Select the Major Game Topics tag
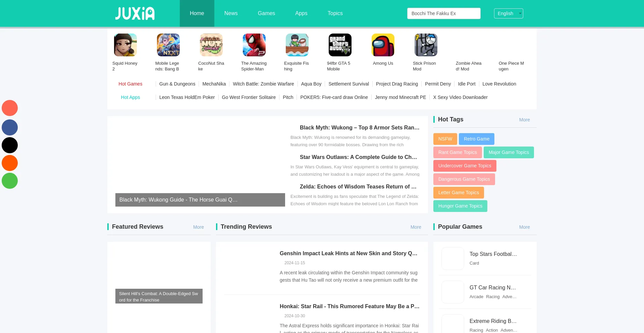This screenshot has height=333, width=644. pyautogui.click(x=509, y=152)
